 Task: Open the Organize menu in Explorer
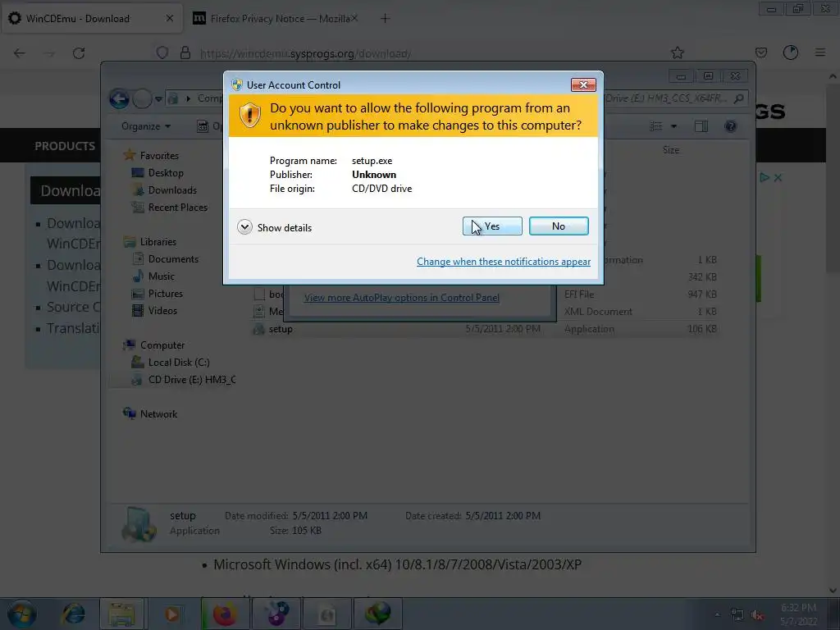(x=146, y=126)
